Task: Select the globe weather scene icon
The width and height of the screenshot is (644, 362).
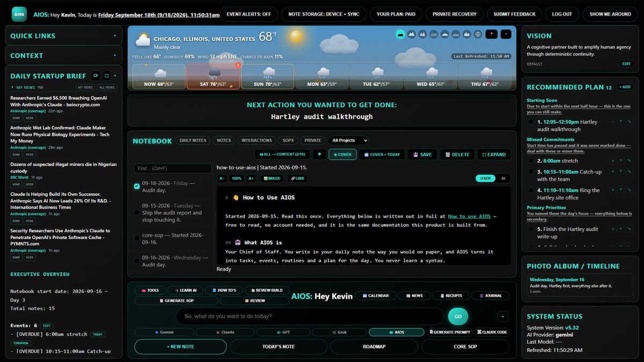Action: click(478, 34)
